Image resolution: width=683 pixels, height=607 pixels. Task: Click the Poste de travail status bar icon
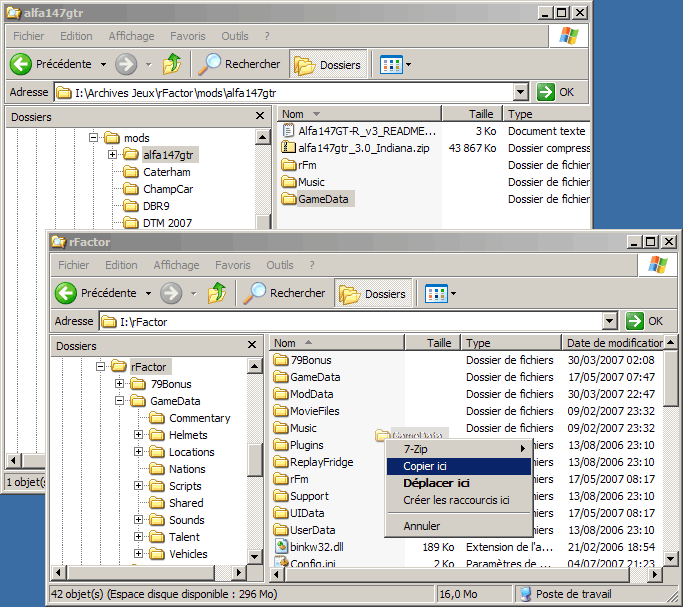point(526,594)
